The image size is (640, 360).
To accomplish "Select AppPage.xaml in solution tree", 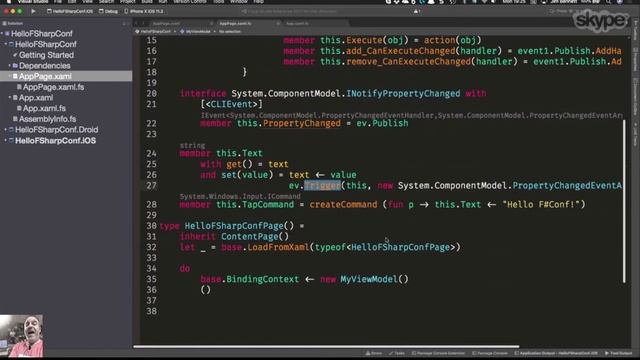I will tap(45, 76).
